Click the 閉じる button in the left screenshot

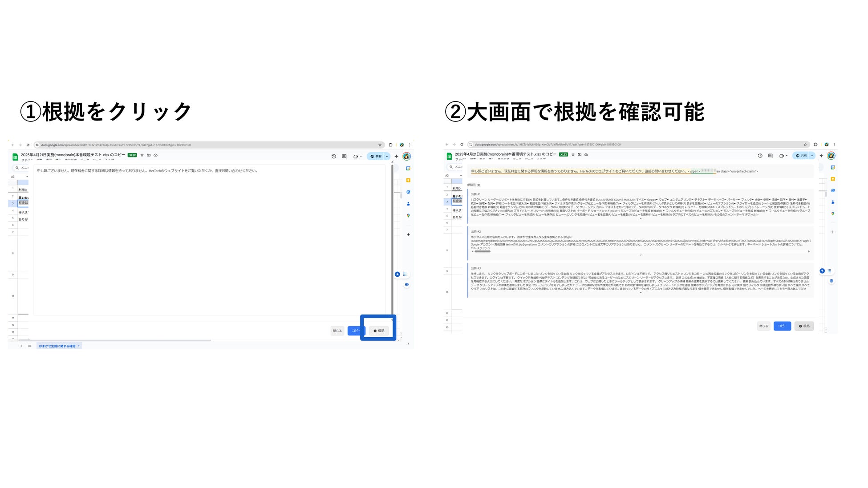[337, 331]
